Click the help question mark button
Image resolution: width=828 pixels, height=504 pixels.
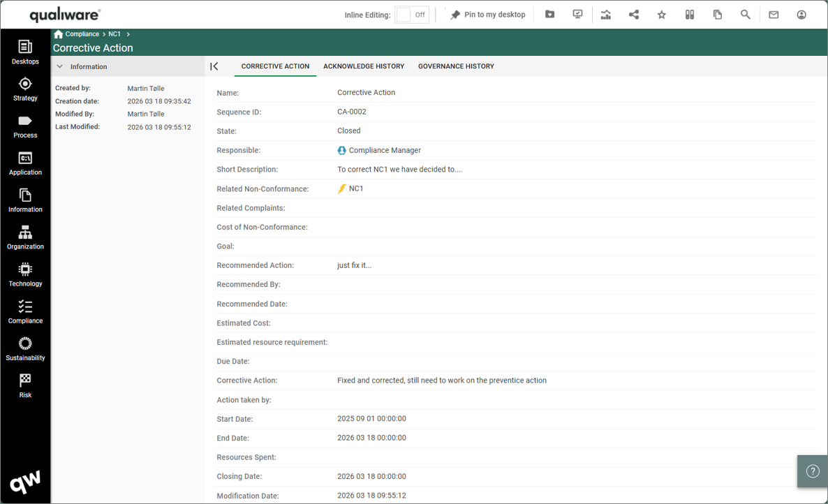812,471
